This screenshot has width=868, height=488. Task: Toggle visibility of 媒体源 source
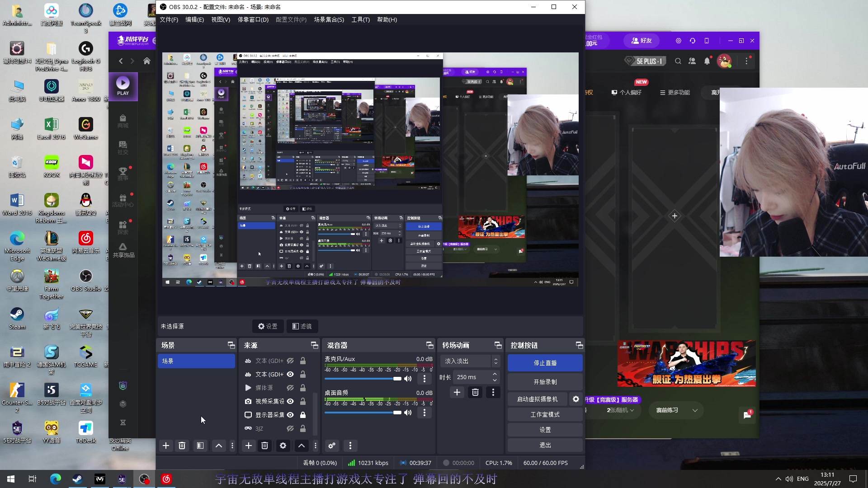click(290, 388)
